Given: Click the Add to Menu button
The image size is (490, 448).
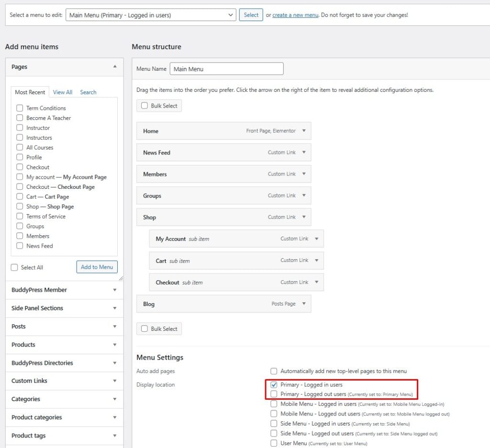Looking at the screenshot, I should coord(97,267).
